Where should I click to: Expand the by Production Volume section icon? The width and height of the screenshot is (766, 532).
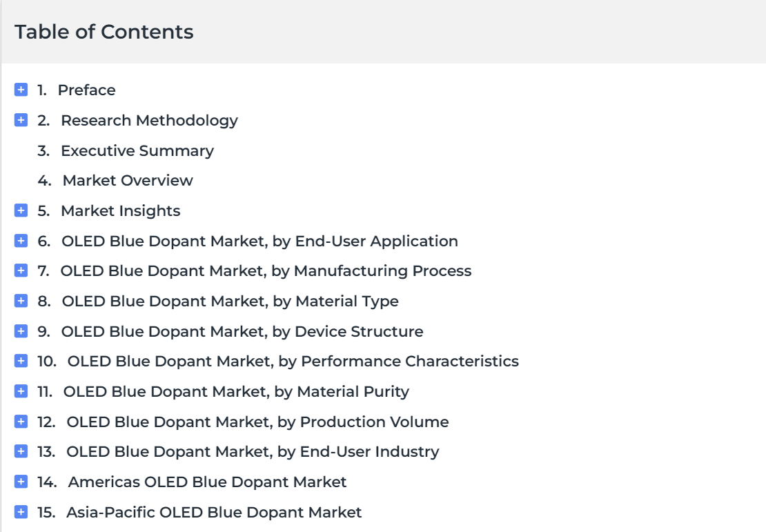(x=21, y=422)
